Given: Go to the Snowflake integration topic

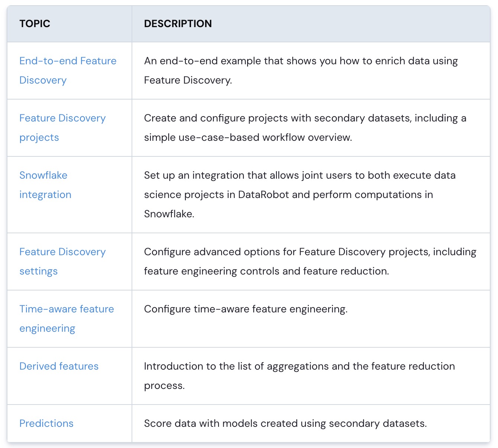Looking at the screenshot, I should (x=45, y=185).
